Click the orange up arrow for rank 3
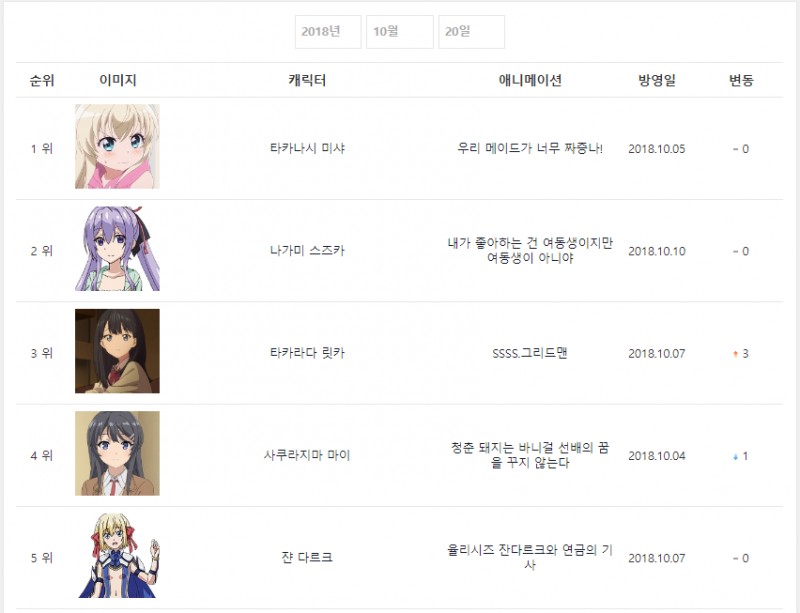The width and height of the screenshot is (800, 613). 735,354
